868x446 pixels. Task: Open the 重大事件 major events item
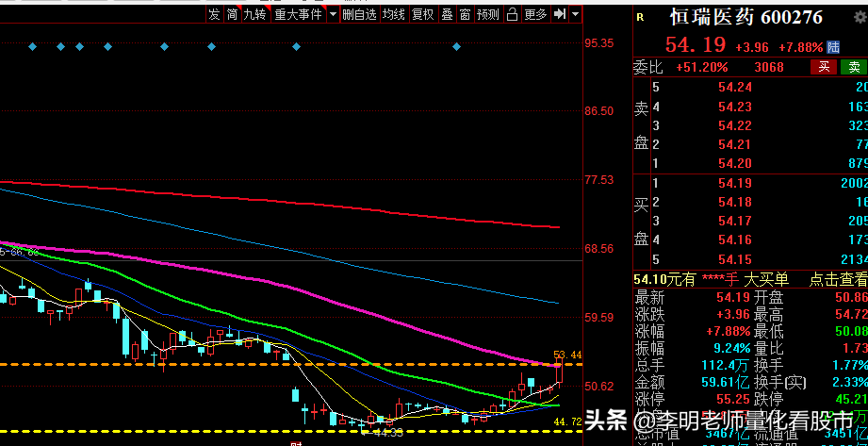pyautogui.click(x=298, y=14)
